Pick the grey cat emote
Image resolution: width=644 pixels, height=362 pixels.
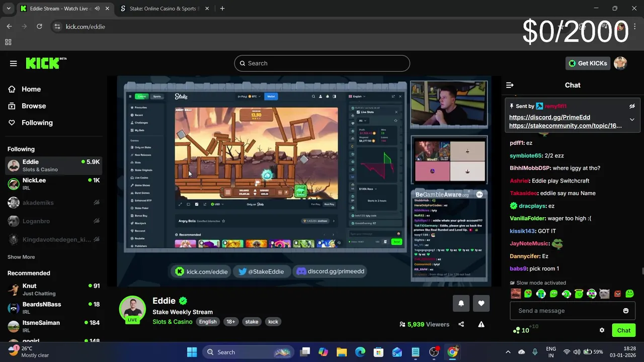[604, 294]
